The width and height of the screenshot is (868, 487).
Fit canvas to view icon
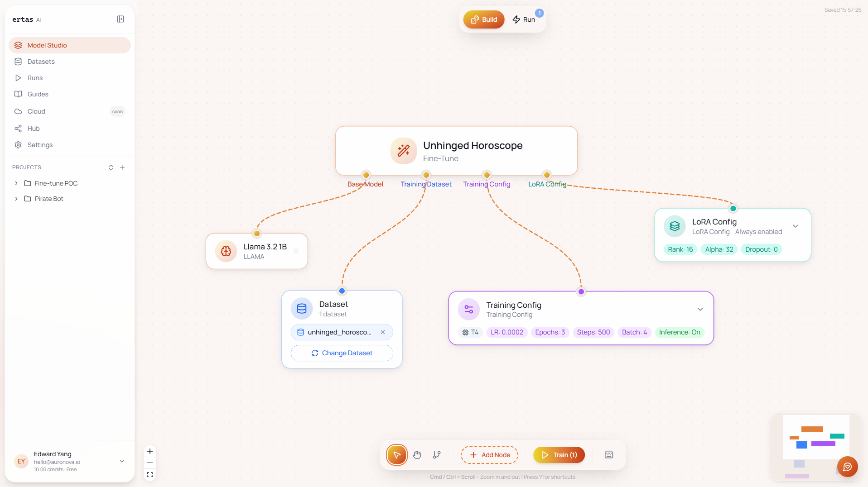click(150, 475)
